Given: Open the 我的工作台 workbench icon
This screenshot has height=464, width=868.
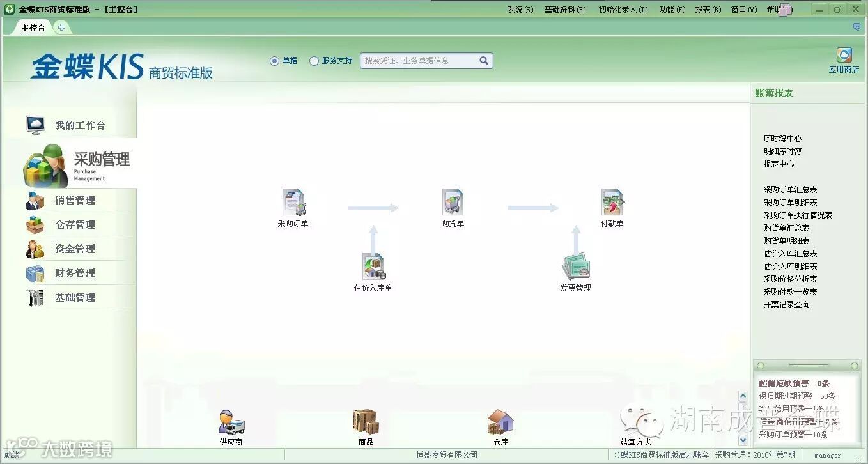Looking at the screenshot, I should click(35, 125).
